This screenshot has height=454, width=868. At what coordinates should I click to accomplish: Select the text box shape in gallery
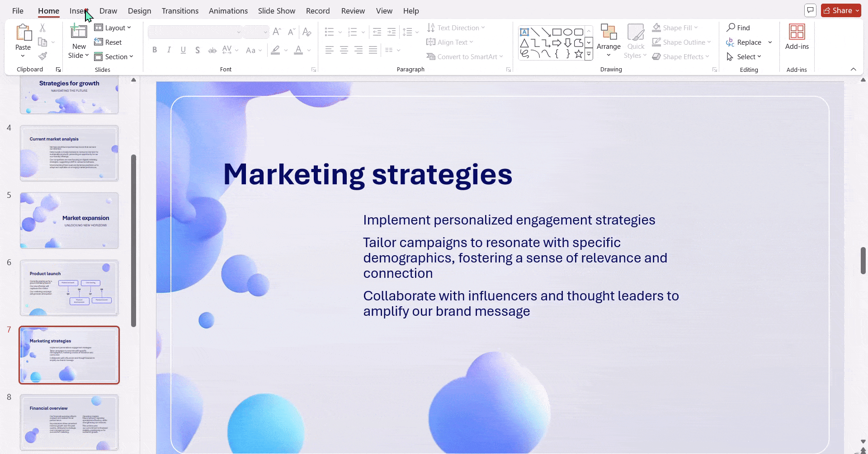tap(524, 32)
